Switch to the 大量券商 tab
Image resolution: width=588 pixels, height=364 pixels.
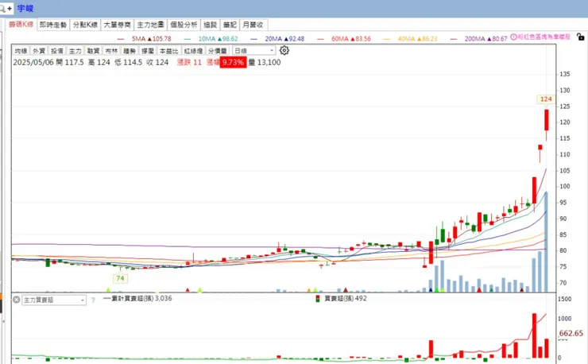[x=117, y=25]
